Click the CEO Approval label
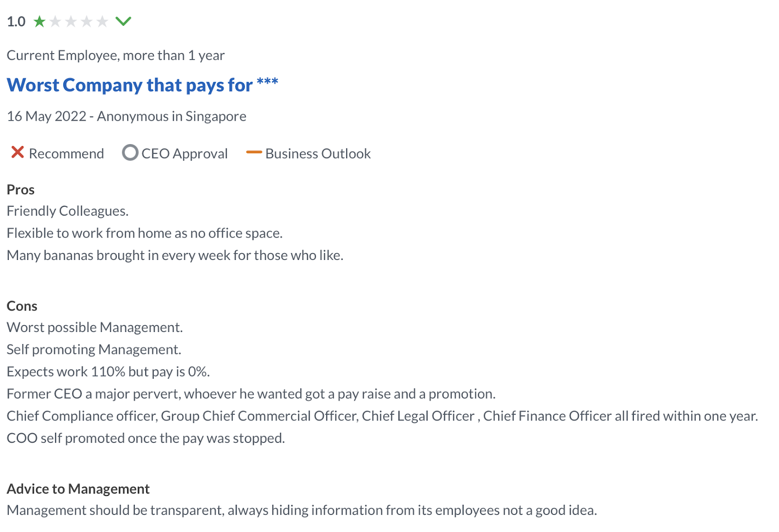The width and height of the screenshot is (779, 532). pyautogui.click(x=185, y=153)
